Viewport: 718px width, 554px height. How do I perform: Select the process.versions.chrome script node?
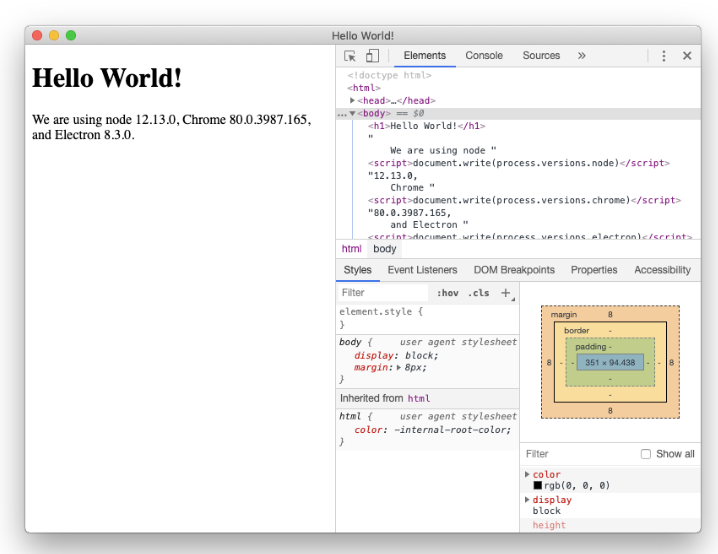tap(524, 200)
